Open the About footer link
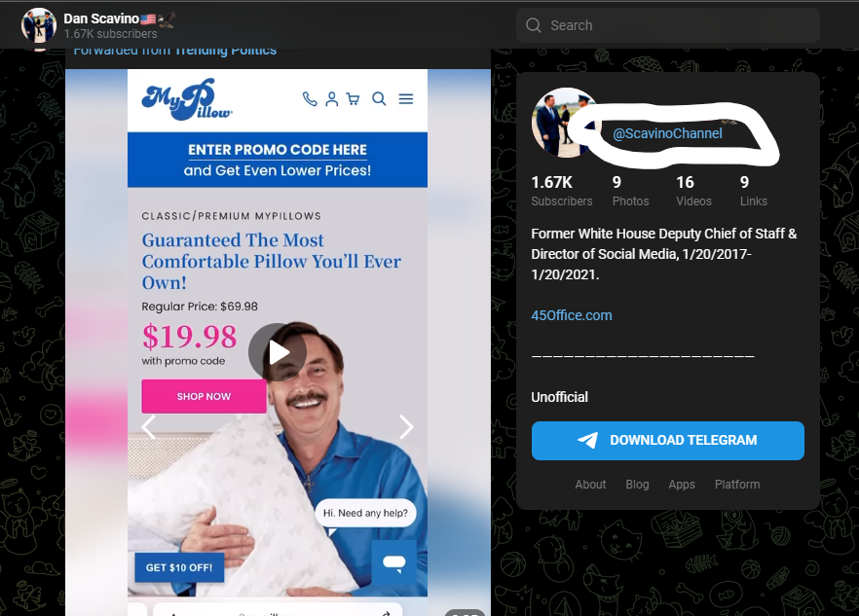This screenshot has width=859, height=616. tap(590, 485)
